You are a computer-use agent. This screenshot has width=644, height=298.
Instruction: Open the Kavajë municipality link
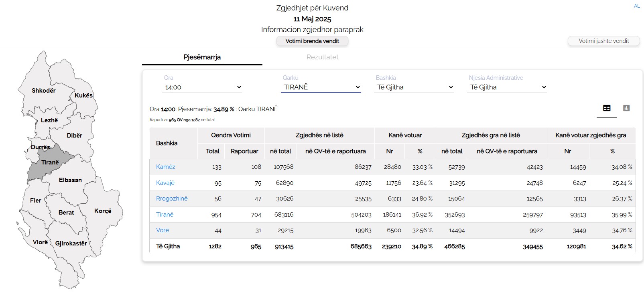[x=165, y=183]
